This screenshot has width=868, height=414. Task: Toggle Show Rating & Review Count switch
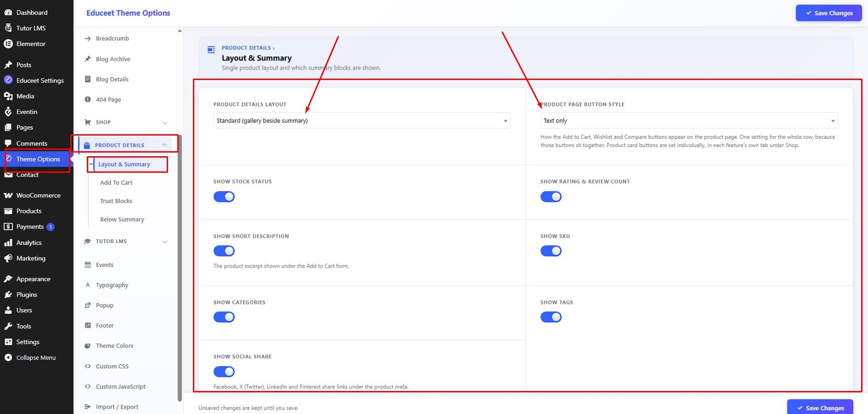[551, 196]
